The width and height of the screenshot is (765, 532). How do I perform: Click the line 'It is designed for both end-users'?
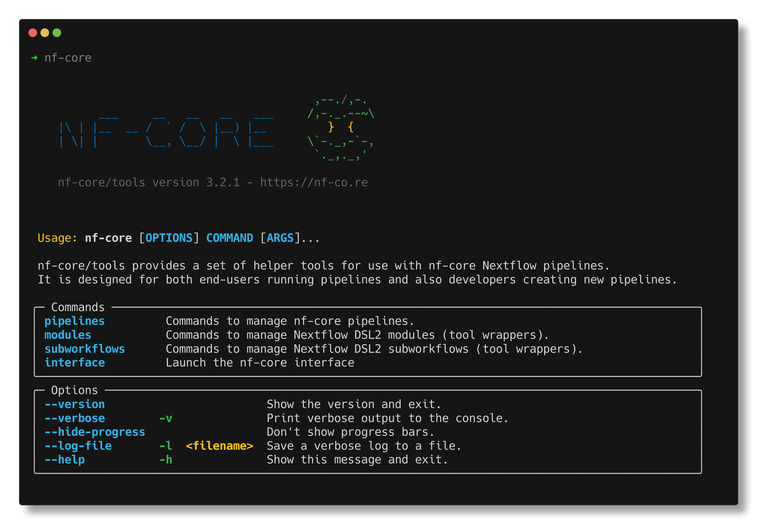coord(357,280)
